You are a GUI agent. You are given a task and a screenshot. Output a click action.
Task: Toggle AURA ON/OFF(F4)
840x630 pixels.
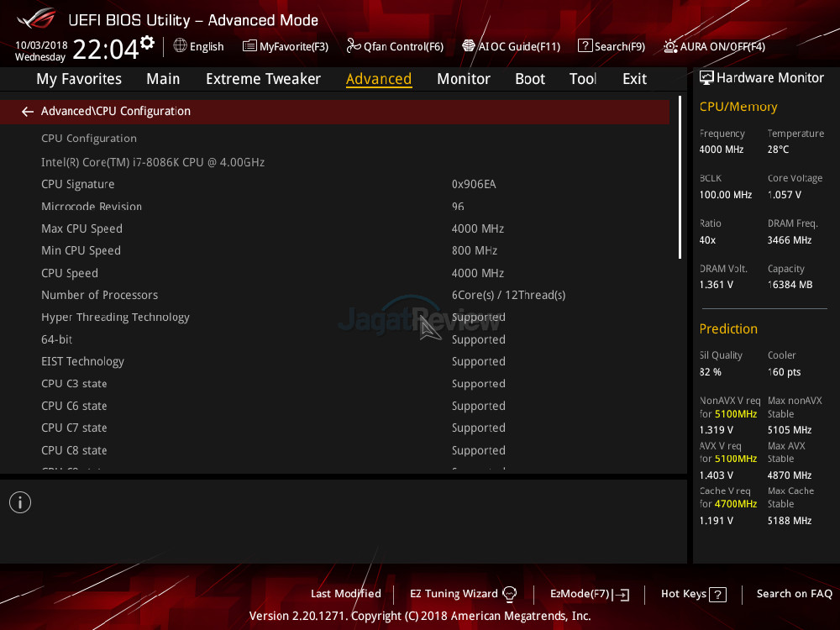(x=722, y=46)
